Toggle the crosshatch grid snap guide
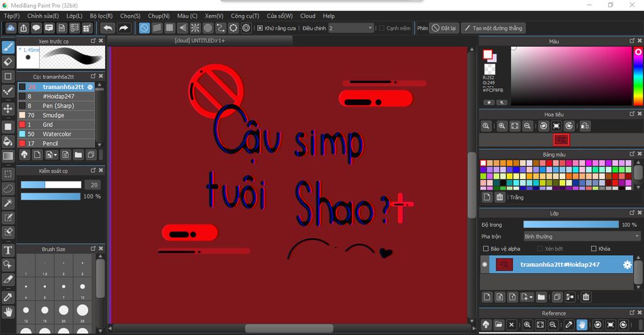 click(x=170, y=28)
